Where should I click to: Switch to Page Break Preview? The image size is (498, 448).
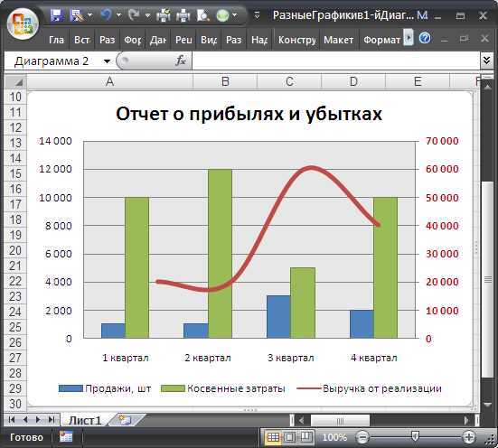pos(305,437)
